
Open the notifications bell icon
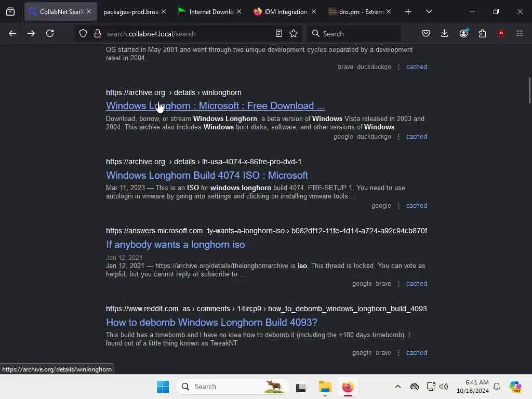click(497, 387)
